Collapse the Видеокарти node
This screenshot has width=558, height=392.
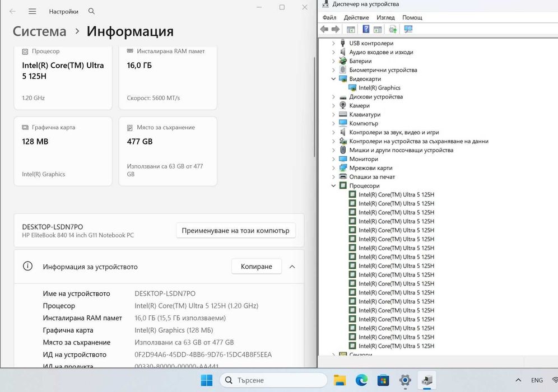pyautogui.click(x=333, y=79)
